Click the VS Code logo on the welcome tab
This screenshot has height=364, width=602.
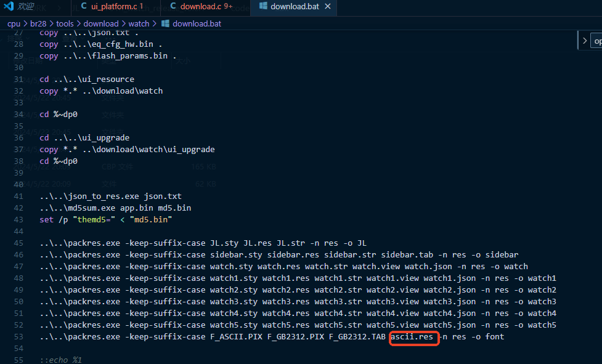(x=9, y=6)
